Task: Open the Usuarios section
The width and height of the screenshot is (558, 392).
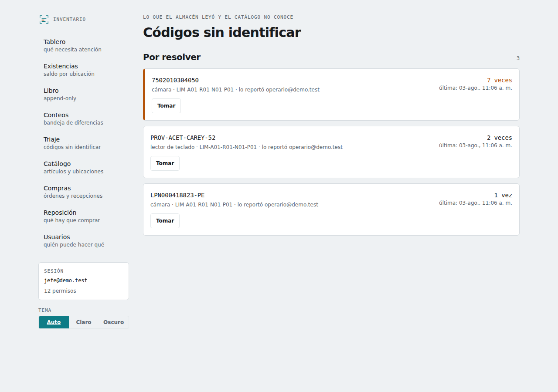Action: 84,240
